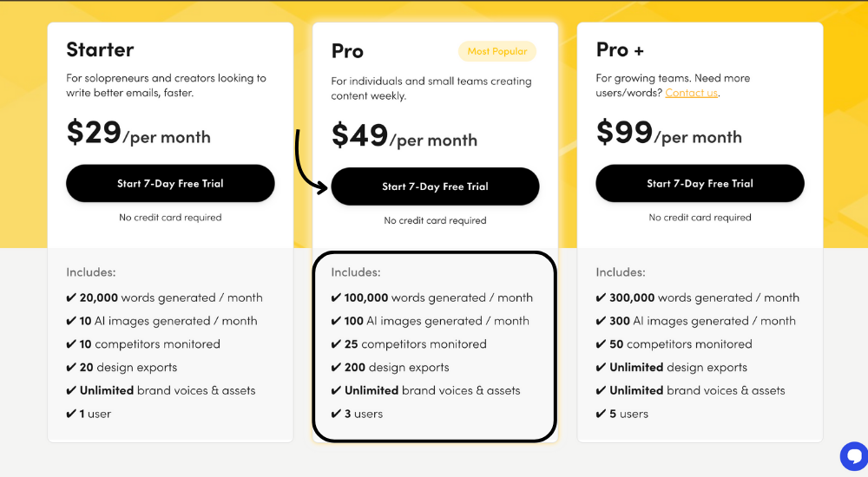
Task: Click checkmark beside 20,000 words generated
Action: 71,297
